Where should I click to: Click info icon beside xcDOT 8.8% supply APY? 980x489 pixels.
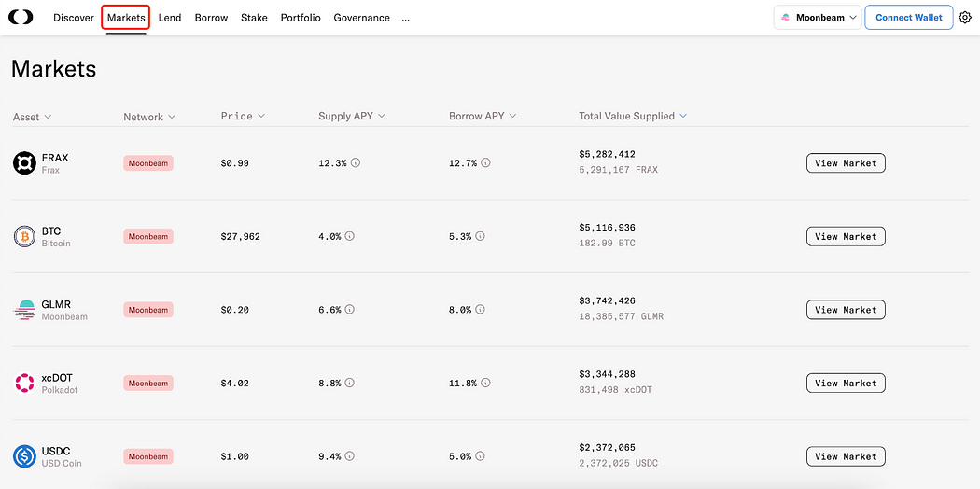pyautogui.click(x=350, y=383)
